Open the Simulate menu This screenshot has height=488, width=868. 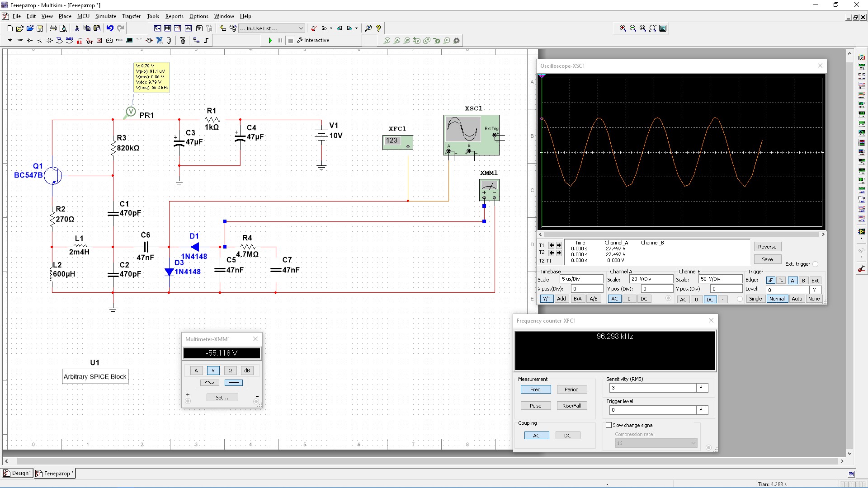coord(105,16)
